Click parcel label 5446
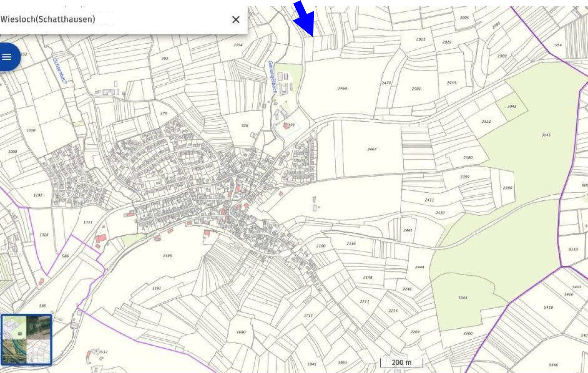The image size is (588, 373). coord(553,365)
